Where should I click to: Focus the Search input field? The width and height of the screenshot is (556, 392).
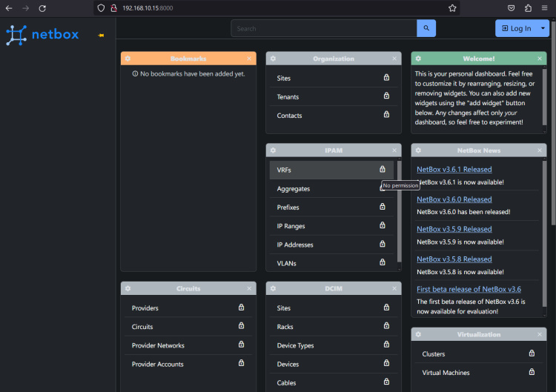coord(323,28)
